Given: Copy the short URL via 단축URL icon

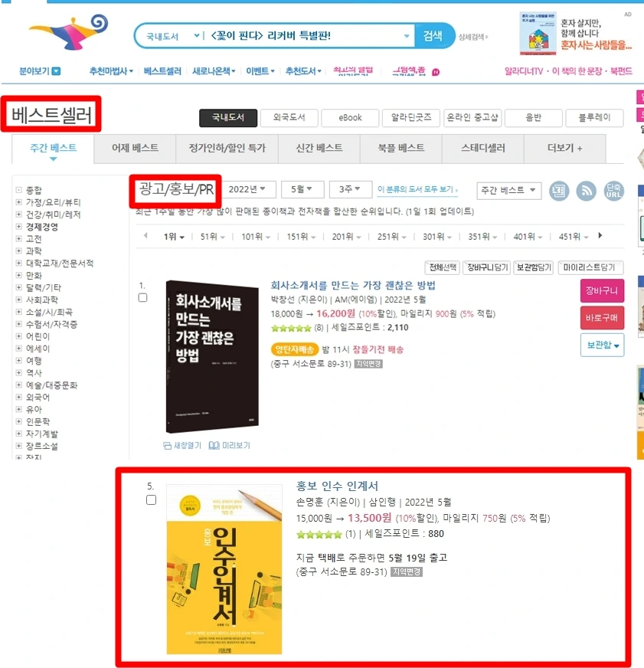Looking at the screenshot, I should point(614,191).
